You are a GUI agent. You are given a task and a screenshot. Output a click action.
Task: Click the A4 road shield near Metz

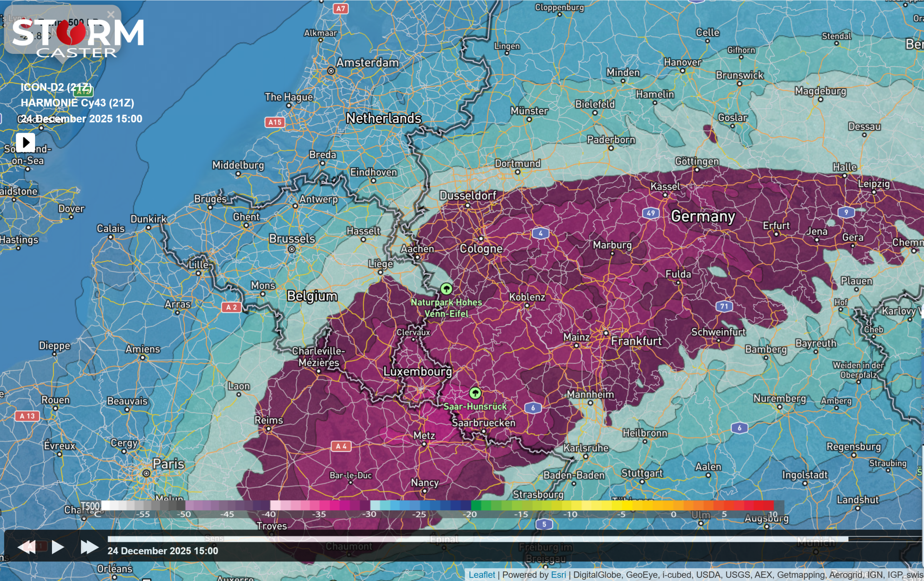pos(341,446)
